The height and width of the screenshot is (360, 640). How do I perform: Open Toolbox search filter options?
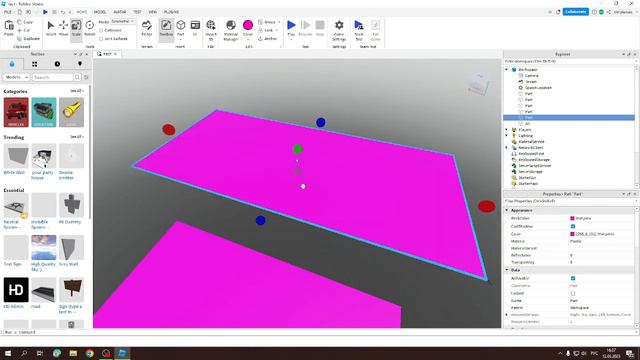coord(86,77)
